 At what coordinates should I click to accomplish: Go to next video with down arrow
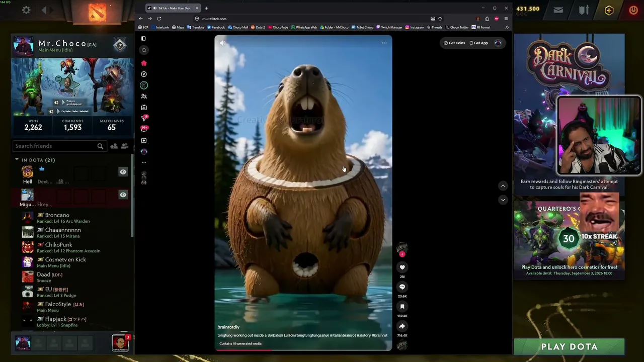pyautogui.click(x=503, y=200)
